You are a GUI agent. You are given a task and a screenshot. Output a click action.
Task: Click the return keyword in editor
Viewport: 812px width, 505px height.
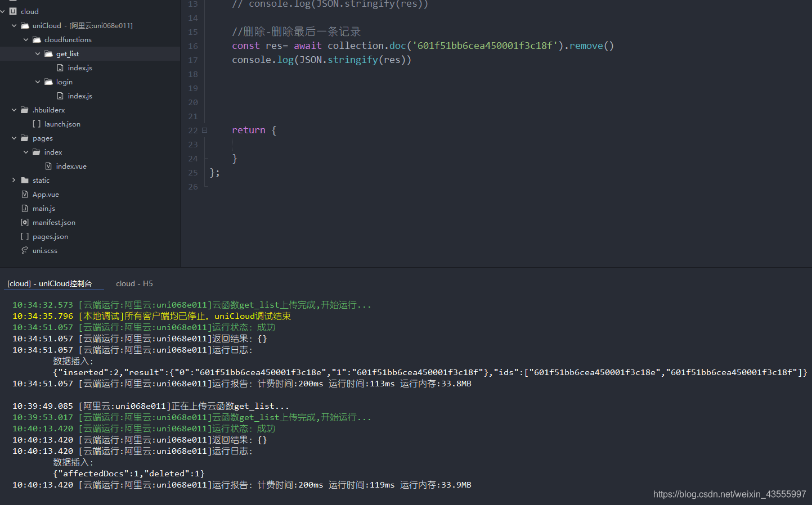[248, 130]
